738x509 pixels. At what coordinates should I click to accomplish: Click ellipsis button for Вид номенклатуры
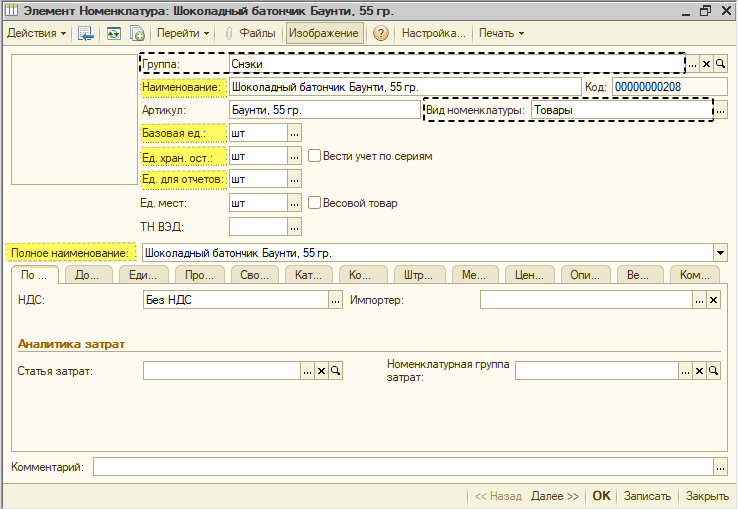(x=721, y=111)
